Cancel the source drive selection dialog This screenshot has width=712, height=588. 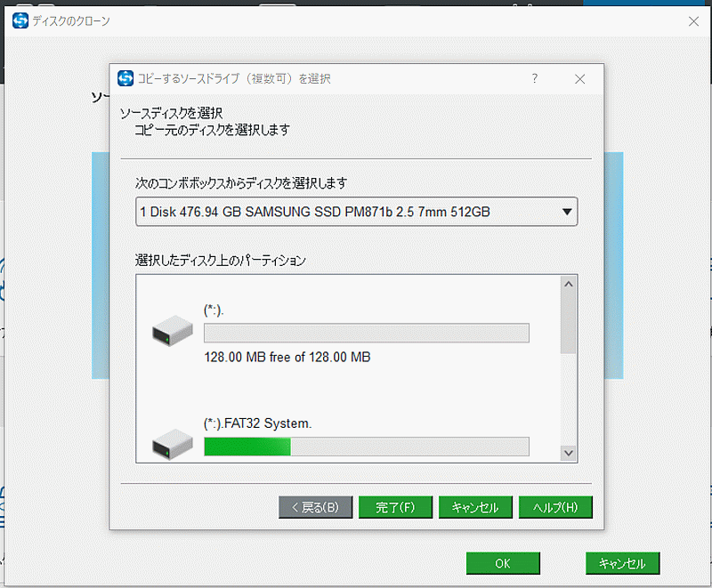(475, 507)
